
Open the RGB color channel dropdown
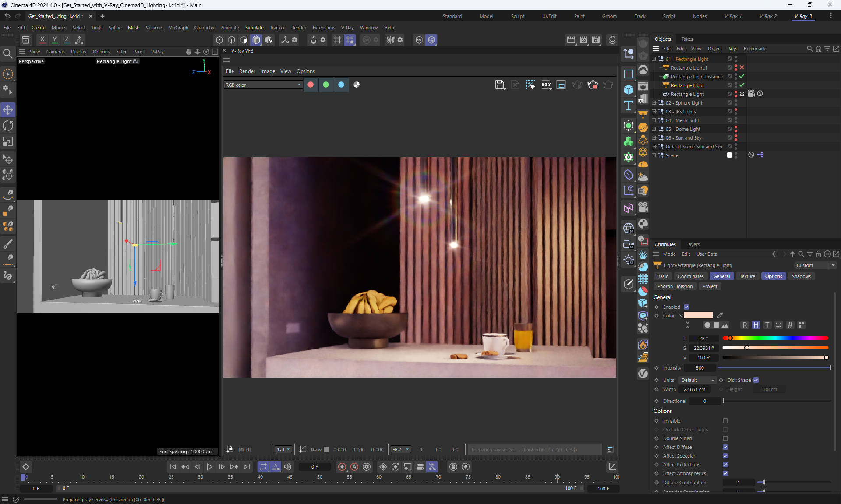pyautogui.click(x=263, y=85)
